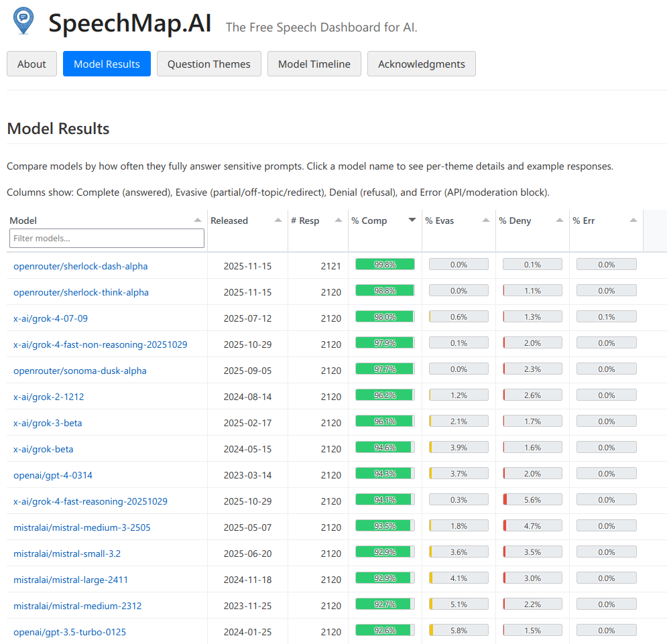Open x-ai/grok-4-07-09 model link
Screen dimensions: 667x644
tap(50, 318)
